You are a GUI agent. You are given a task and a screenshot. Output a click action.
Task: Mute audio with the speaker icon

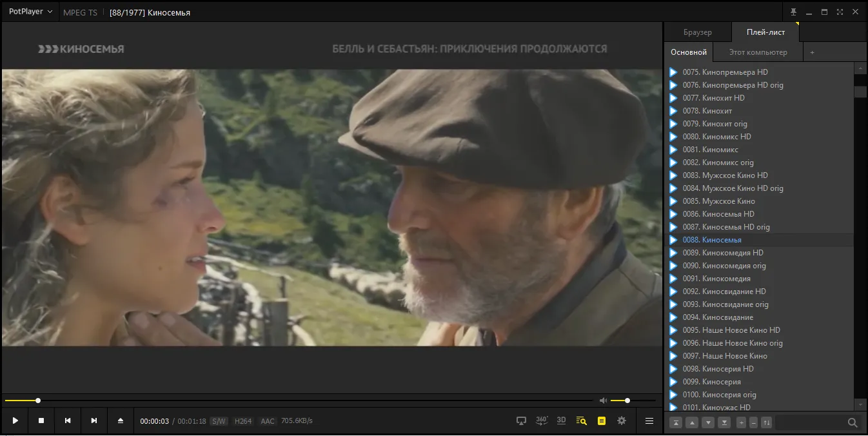(x=603, y=401)
